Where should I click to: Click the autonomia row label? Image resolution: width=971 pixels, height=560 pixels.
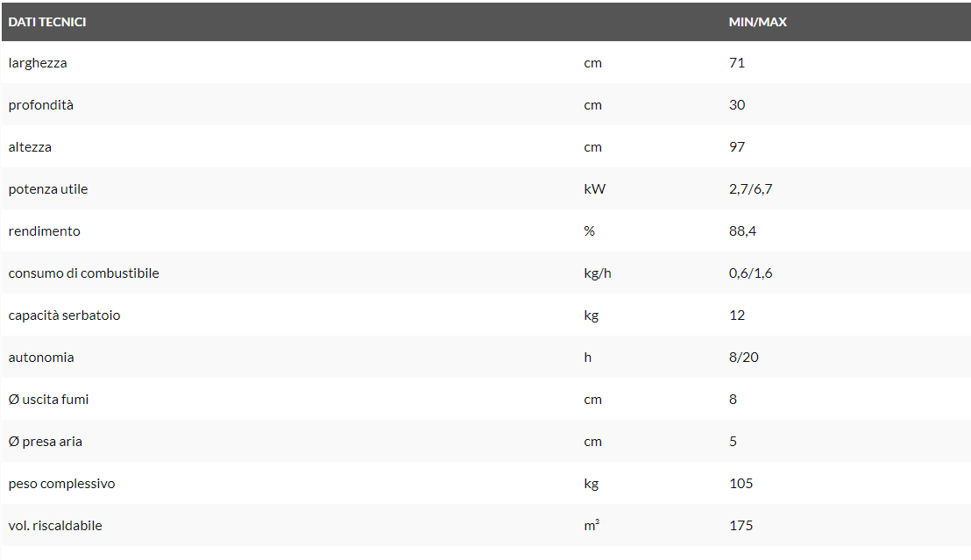point(41,358)
